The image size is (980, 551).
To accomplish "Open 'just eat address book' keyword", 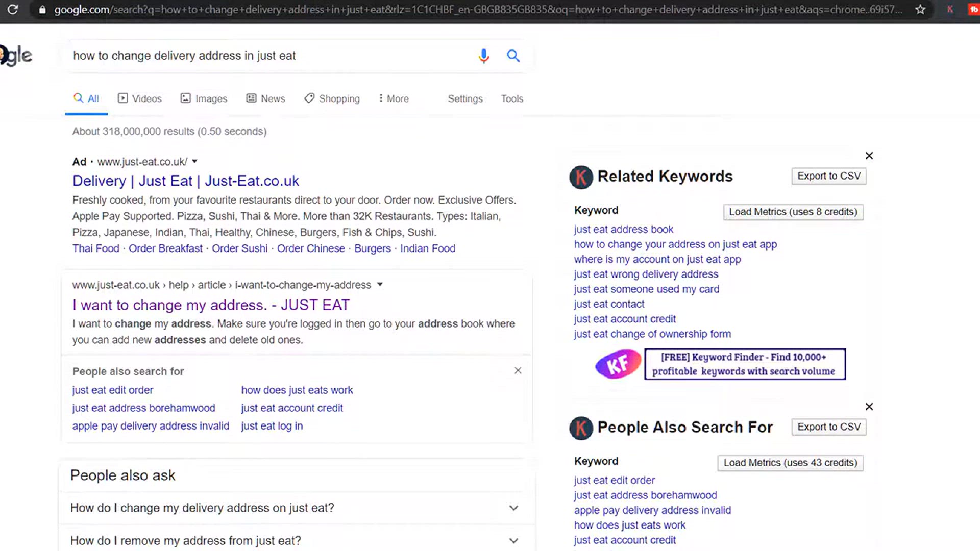I will tap(623, 230).
